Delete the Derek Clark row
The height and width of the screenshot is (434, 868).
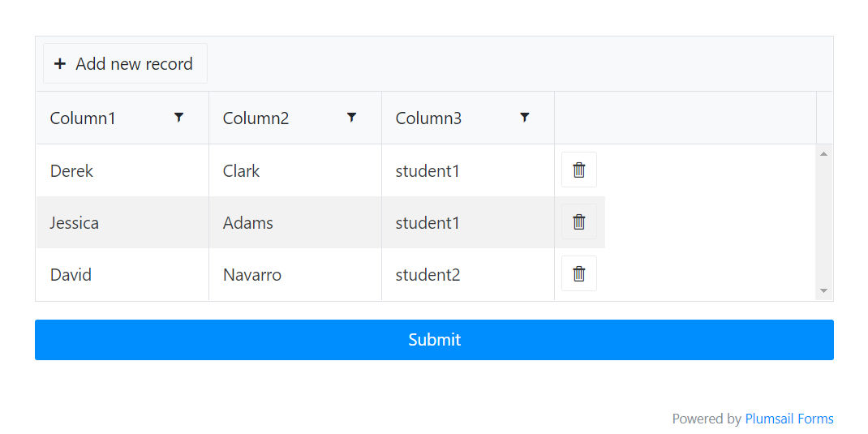578,170
